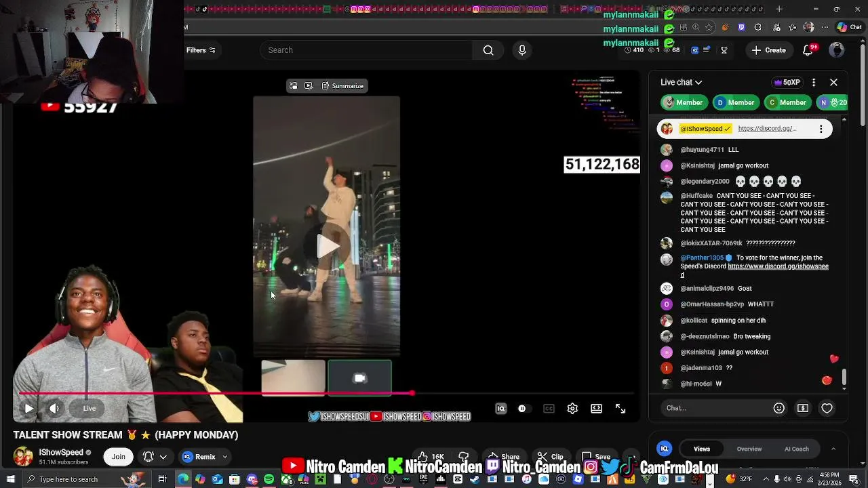The image size is (868, 488).
Task: Start voice search with the microphone icon
Action: pos(522,50)
